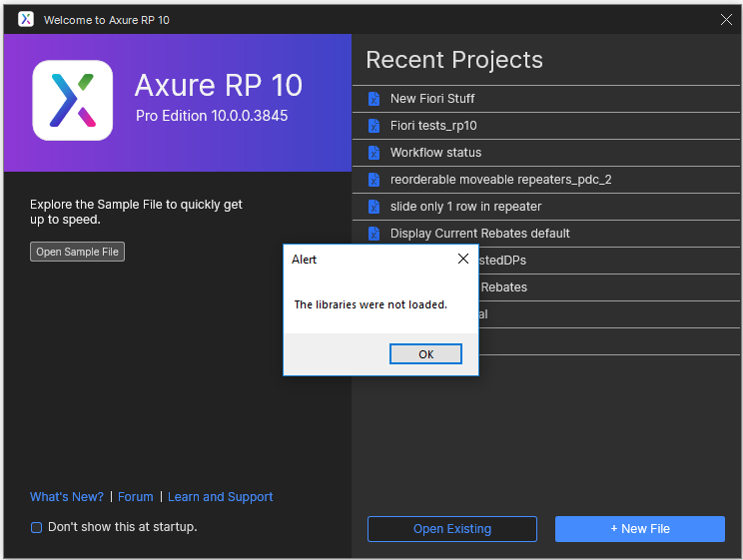Select the Workflow status file icon
743x560 pixels.
pos(373,153)
